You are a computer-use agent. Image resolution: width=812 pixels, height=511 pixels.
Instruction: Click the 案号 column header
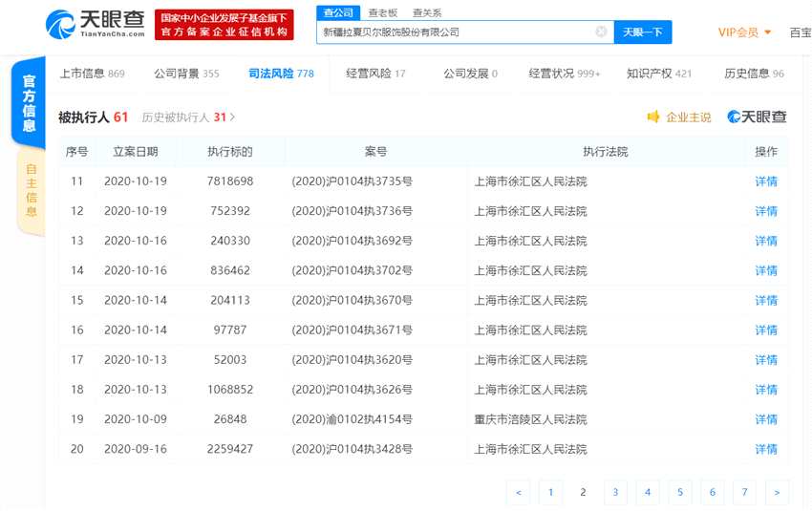[375, 152]
